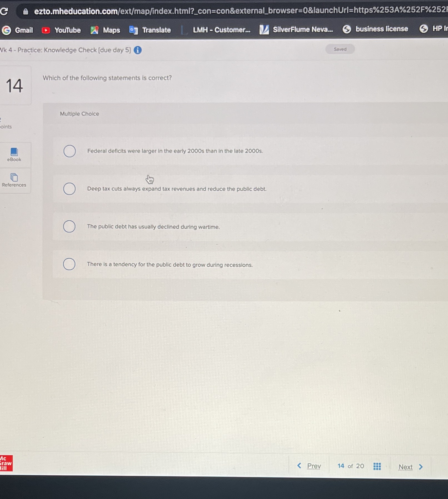This screenshot has width=448, height=499.
Task: Click the assignment title 'Wk 4 - Practice: Knowledge Check'
Action: 65,50
